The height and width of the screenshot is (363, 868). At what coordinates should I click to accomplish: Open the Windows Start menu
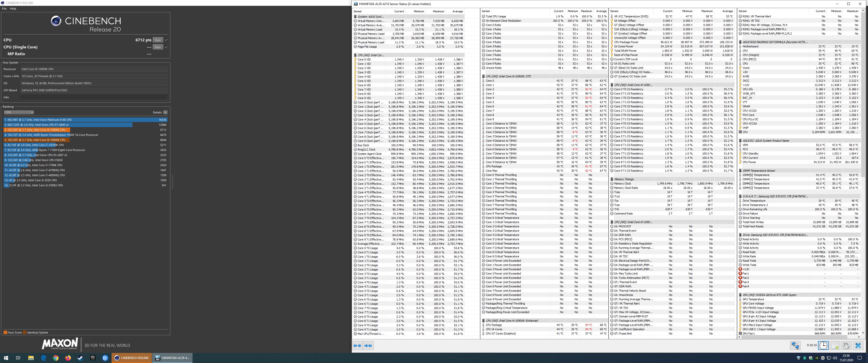pos(6,358)
